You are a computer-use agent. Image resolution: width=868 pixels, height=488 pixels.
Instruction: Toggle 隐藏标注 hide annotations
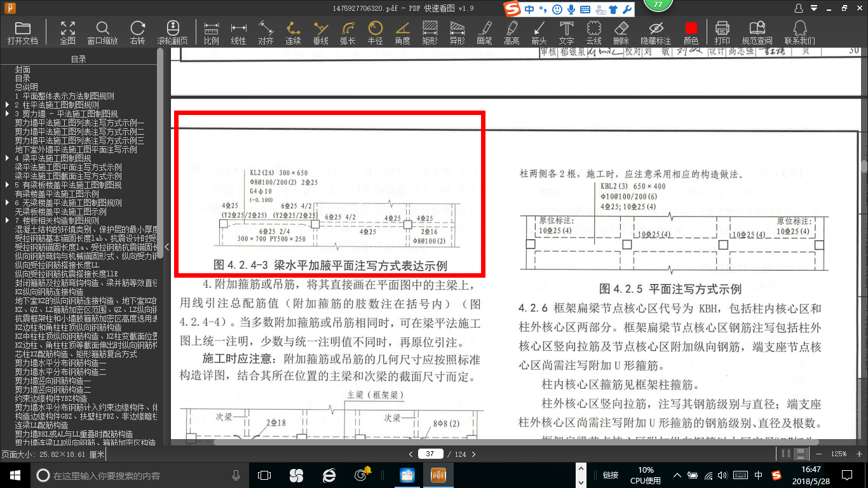coord(656,32)
